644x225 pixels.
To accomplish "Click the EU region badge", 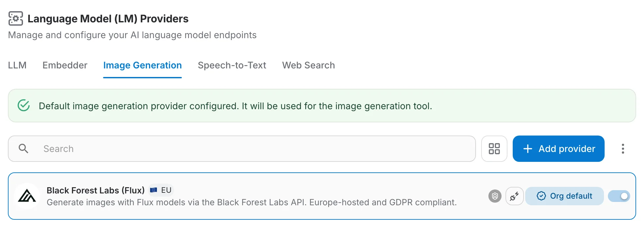I will pyautogui.click(x=161, y=190).
